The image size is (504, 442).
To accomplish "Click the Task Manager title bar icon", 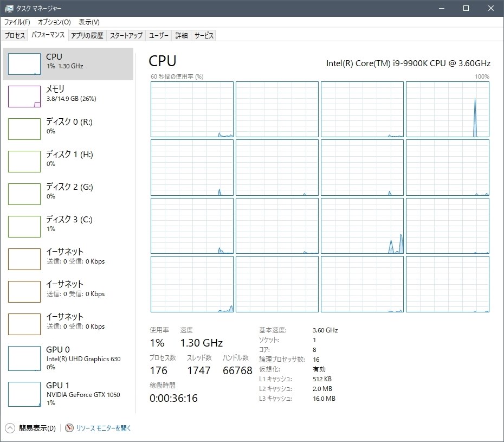I will click(10, 8).
